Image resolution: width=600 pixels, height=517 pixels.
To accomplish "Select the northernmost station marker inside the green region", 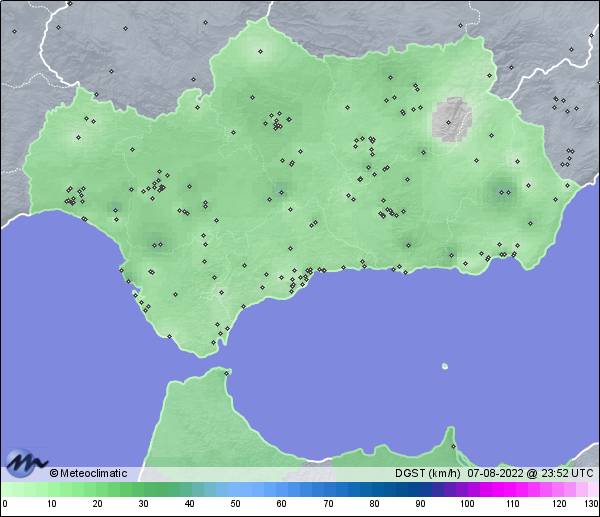I will tap(260, 51).
